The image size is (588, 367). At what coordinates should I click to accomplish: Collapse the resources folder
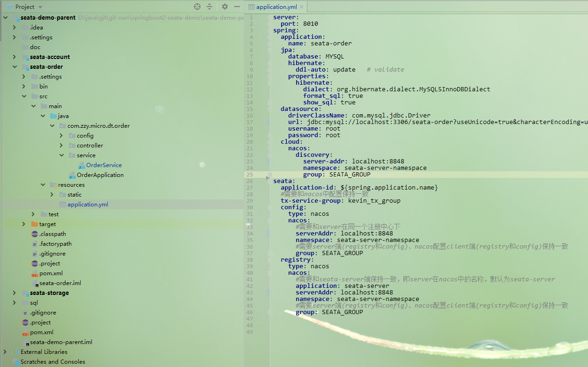pos(43,185)
